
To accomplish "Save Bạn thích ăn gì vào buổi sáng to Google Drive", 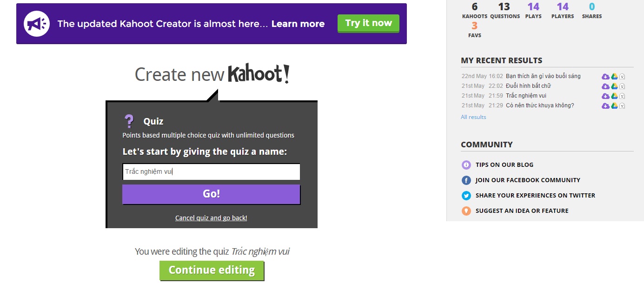I will pos(614,77).
